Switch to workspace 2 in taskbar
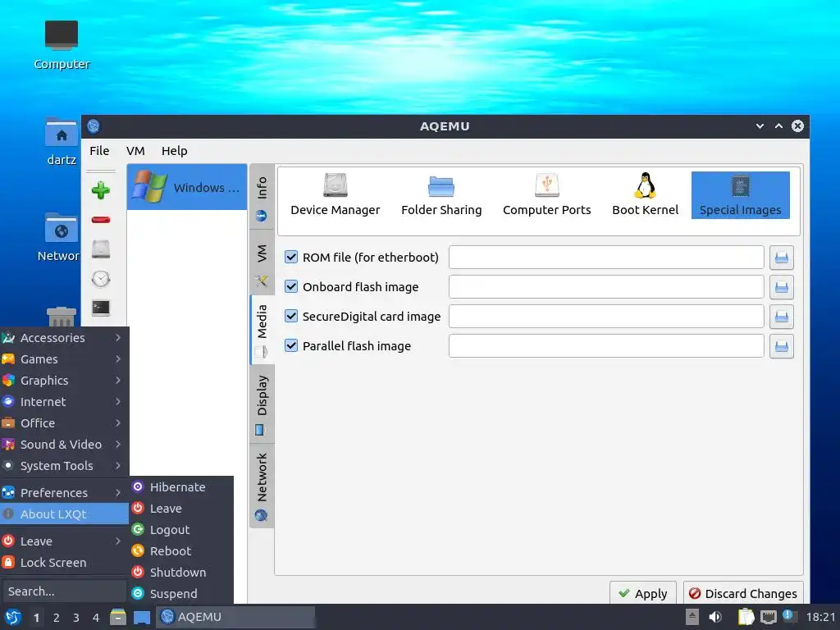Image resolution: width=840 pixels, height=630 pixels. point(57,618)
